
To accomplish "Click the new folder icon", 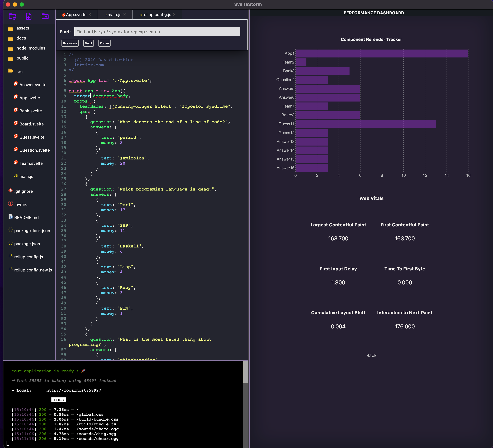I will point(45,16).
